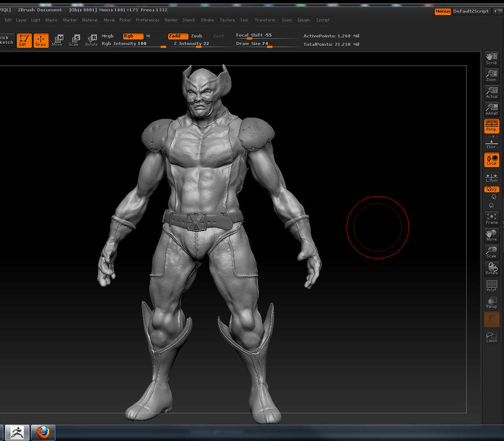Select the Move tool marked with M
Viewport: 504px width, 441px height.
(57, 40)
